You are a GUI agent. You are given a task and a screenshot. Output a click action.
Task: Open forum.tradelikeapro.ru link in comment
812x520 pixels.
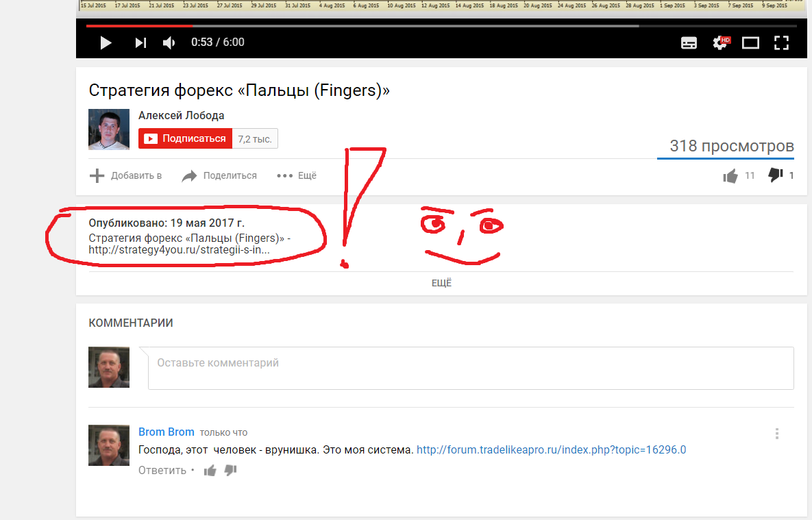552,449
